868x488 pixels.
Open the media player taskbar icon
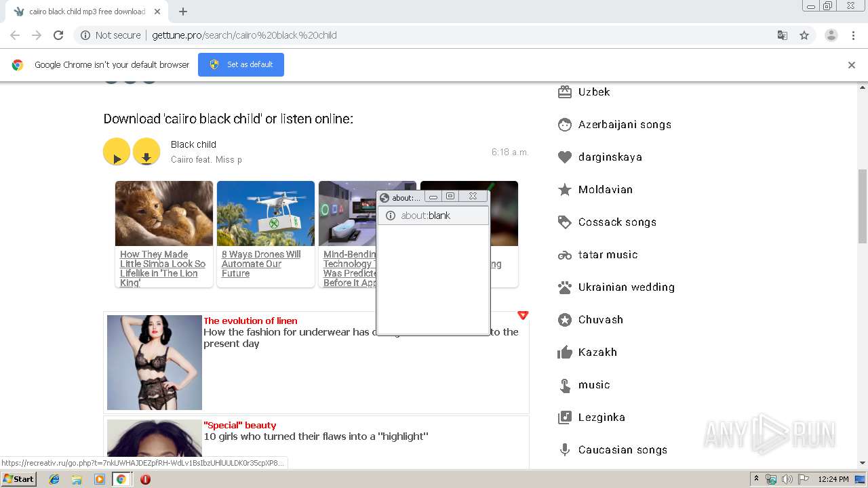99,479
